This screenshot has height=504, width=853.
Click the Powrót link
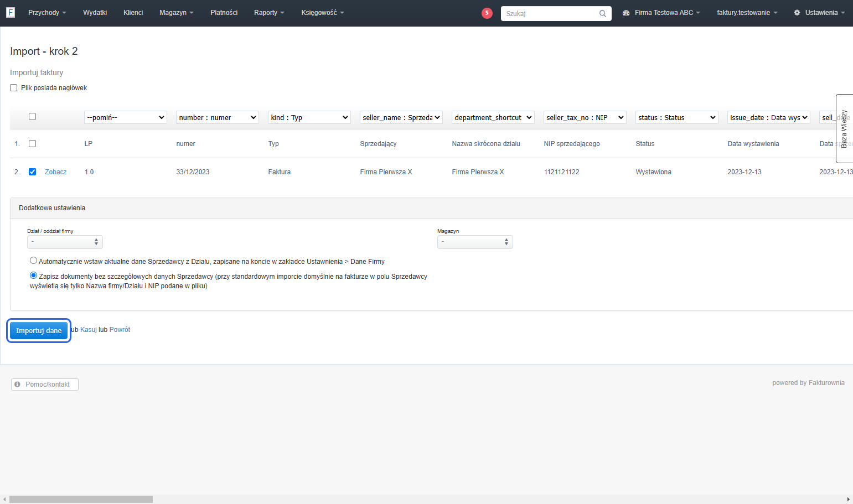tap(120, 330)
